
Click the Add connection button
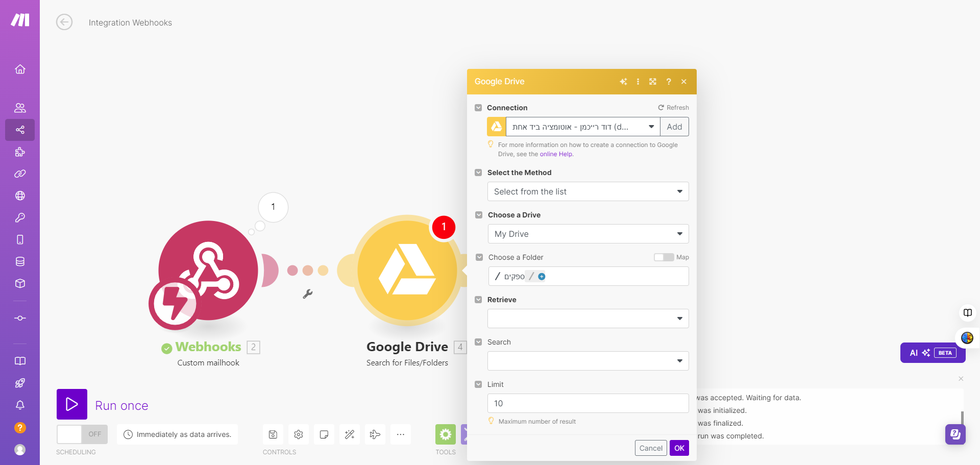pyautogui.click(x=674, y=127)
